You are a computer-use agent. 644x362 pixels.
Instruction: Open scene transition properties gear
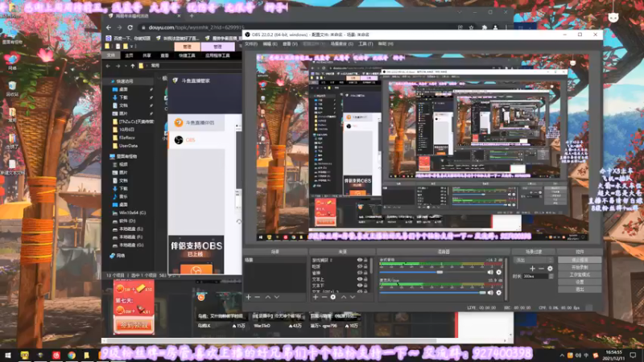point(550,269)
